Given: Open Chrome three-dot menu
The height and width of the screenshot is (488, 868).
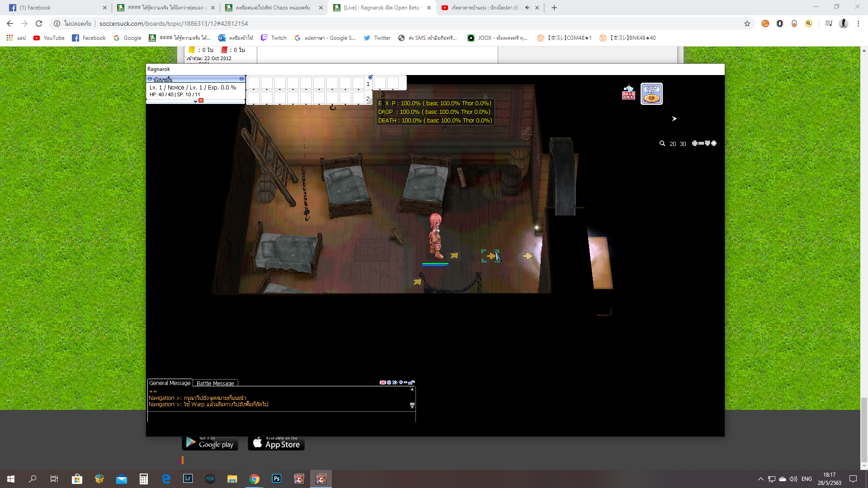Looking at the screenshot, I should click(x=858, y=23).
